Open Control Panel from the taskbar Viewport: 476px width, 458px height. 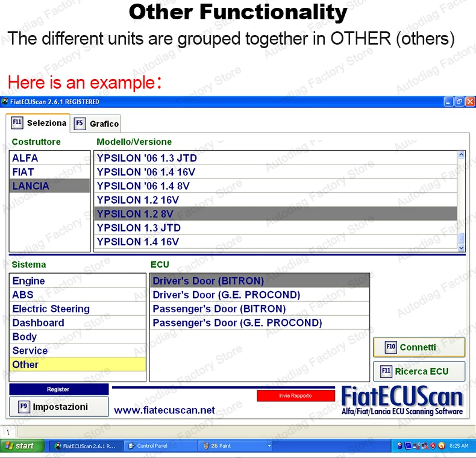(148, 446)
